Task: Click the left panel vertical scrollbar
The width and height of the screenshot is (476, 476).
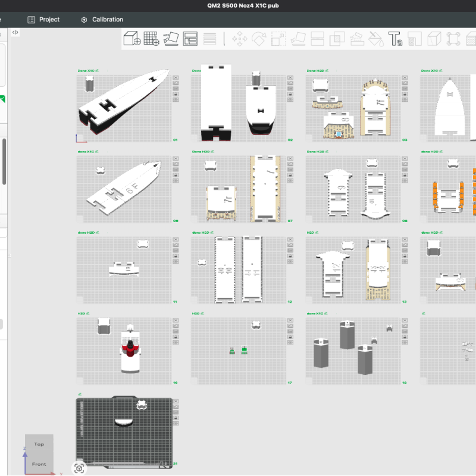Action: click(x=4, y=162)
